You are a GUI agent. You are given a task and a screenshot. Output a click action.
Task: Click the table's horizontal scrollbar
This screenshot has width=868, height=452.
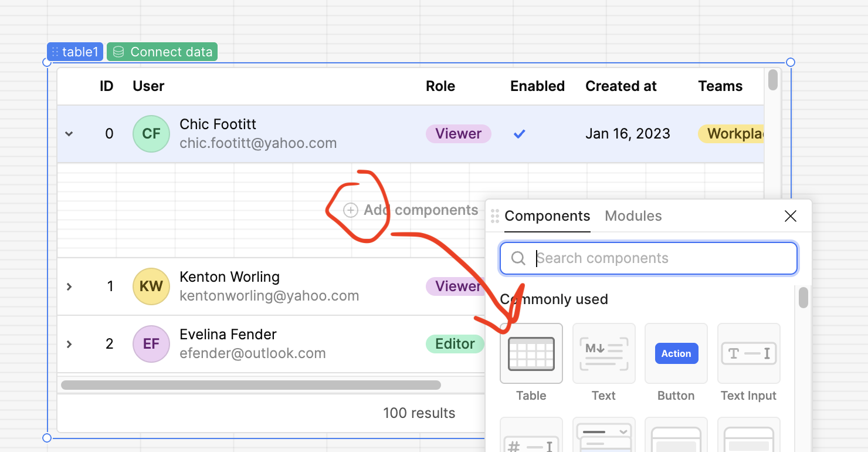click(251, 385)
